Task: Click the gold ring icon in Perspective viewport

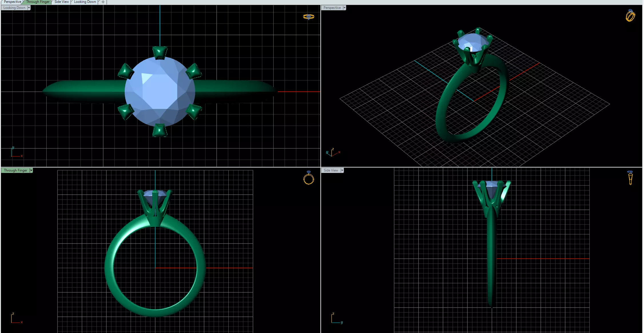Action: point(630,15)
